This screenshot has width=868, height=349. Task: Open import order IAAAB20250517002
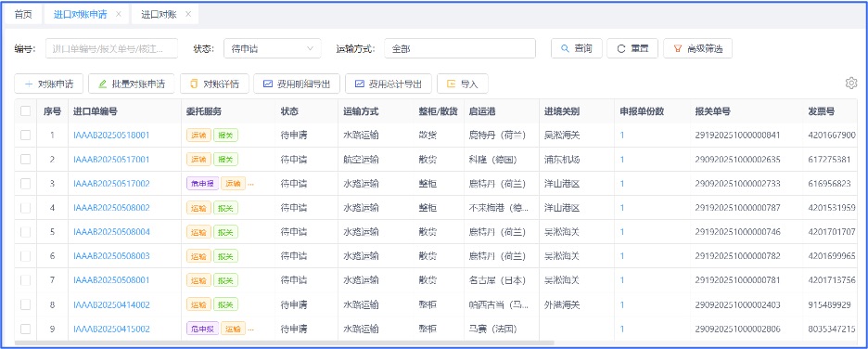click(x=111, y=184)
